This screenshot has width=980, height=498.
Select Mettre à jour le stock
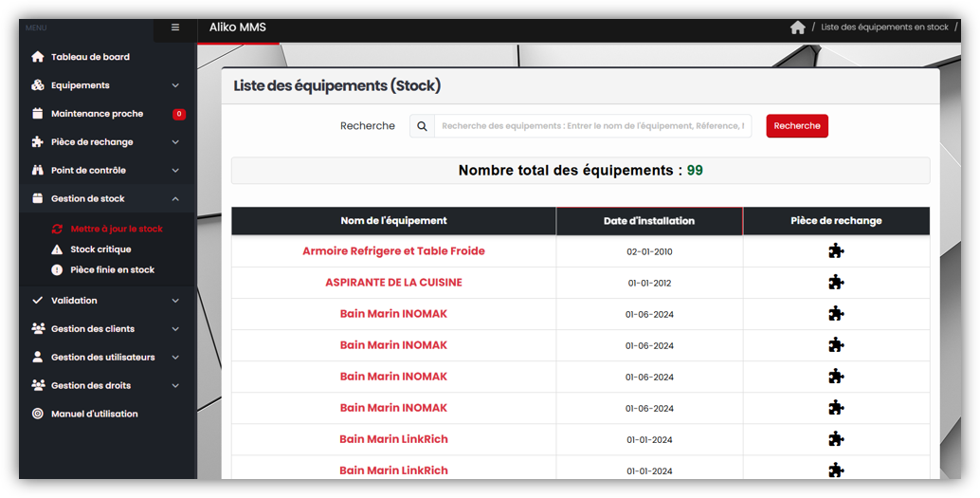pyautogui.click(x=116, y=229)
